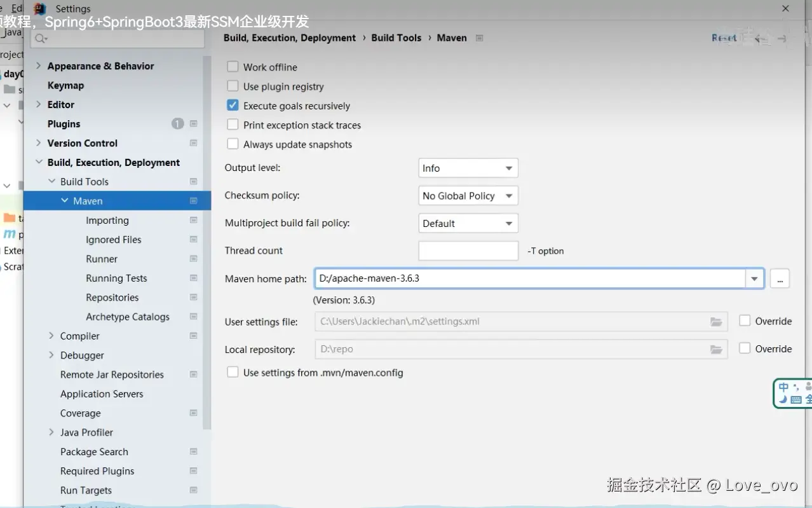Click the project-level icon beside Coverage

[x=194, y=413]
